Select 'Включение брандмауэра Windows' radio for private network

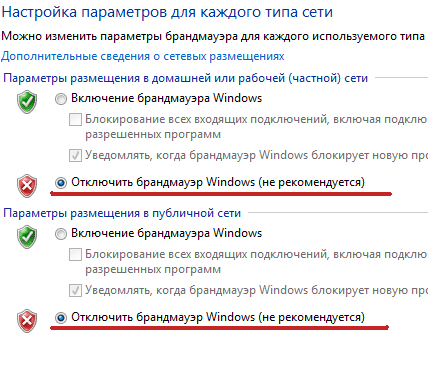(61, 99)
